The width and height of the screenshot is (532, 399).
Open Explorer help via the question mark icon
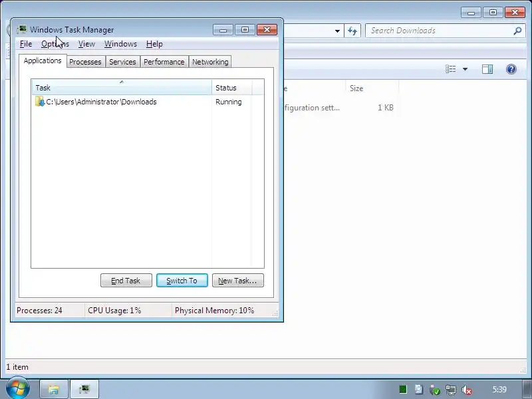coord(511,69)
